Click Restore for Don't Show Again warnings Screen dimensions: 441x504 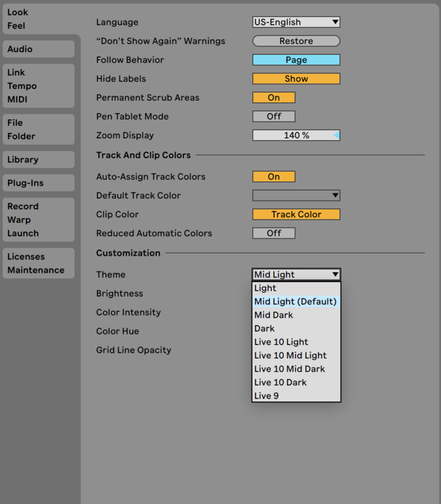click(x=296, y=41)
